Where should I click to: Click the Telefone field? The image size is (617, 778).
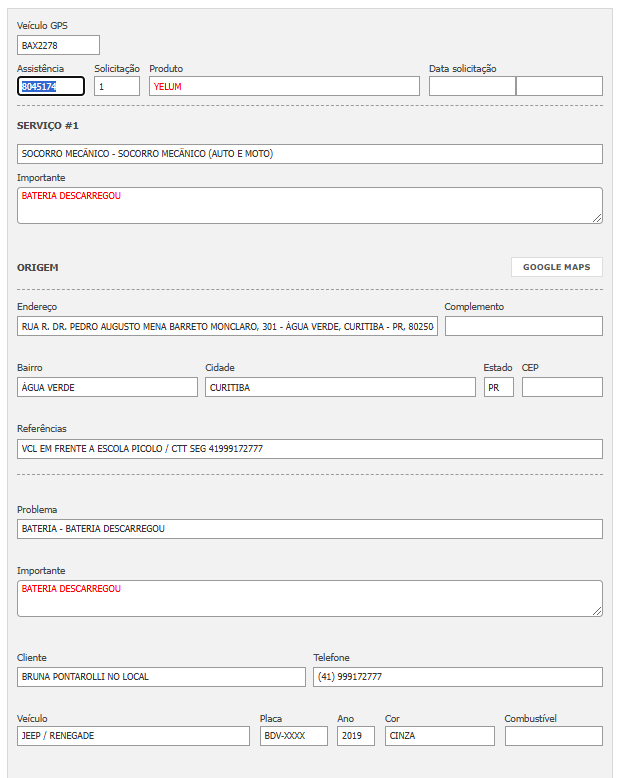(x=458, y=677)
